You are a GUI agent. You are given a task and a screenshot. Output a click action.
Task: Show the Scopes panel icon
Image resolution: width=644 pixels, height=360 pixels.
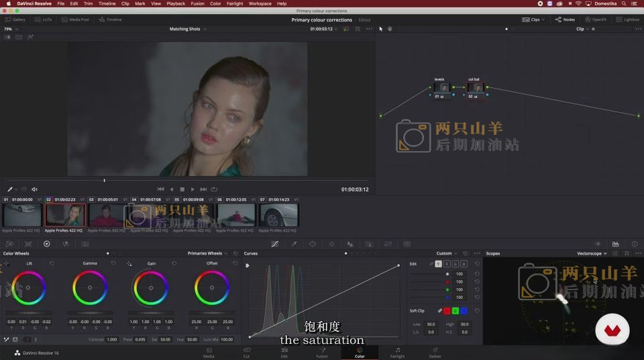[x=616, y=244]
